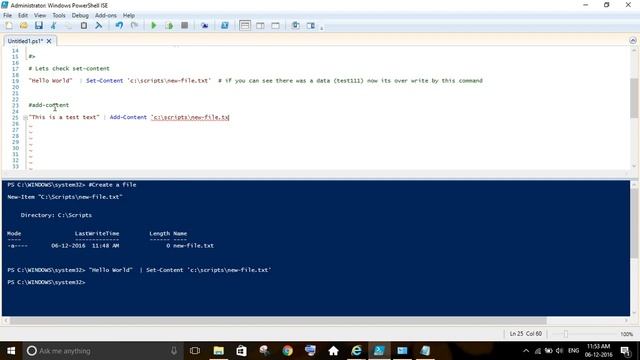
Task: Show the Command window
Action: 296,26
